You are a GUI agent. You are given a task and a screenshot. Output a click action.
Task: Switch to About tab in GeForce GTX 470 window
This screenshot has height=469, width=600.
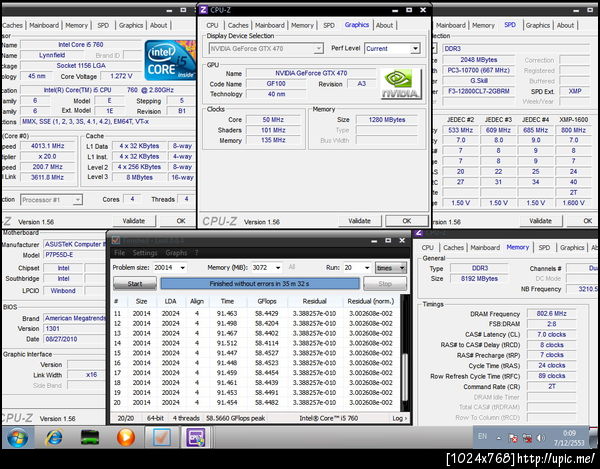click(x=384, y=25)
